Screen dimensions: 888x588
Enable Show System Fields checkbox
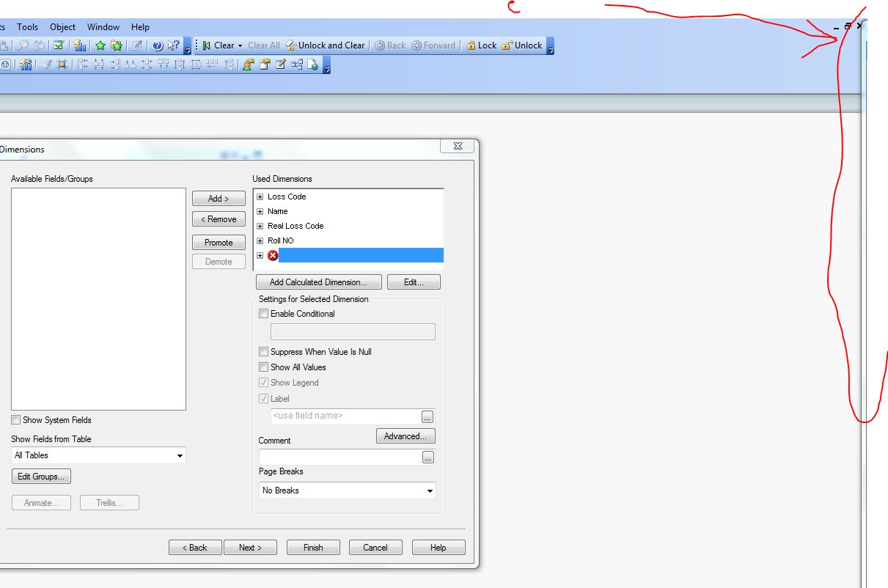[16, 420]
